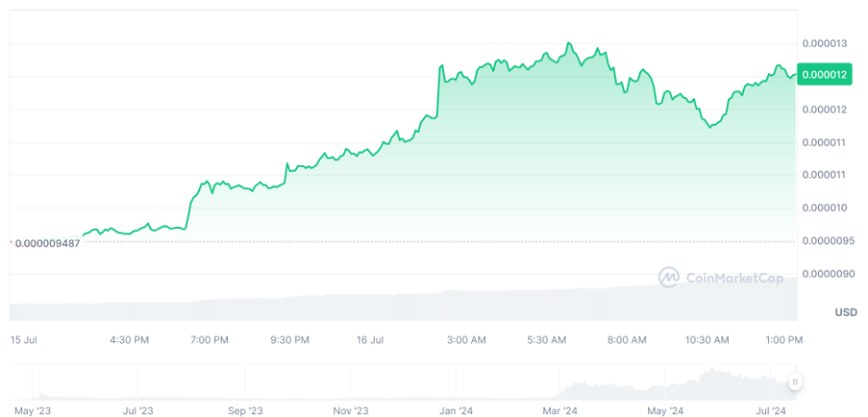Jump to May '23 in range navigator
The image size is (868, 417).
(x=32, y=409)
